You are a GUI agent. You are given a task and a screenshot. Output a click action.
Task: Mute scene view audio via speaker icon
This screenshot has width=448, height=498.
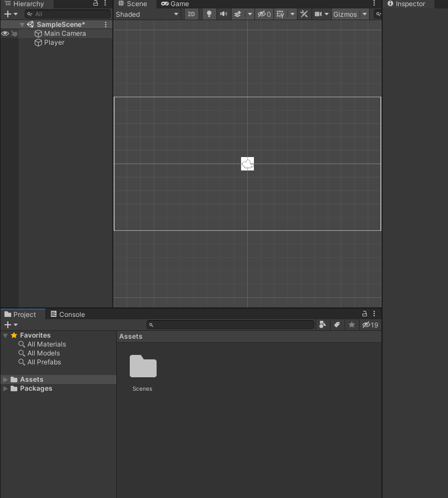point(224,14)
